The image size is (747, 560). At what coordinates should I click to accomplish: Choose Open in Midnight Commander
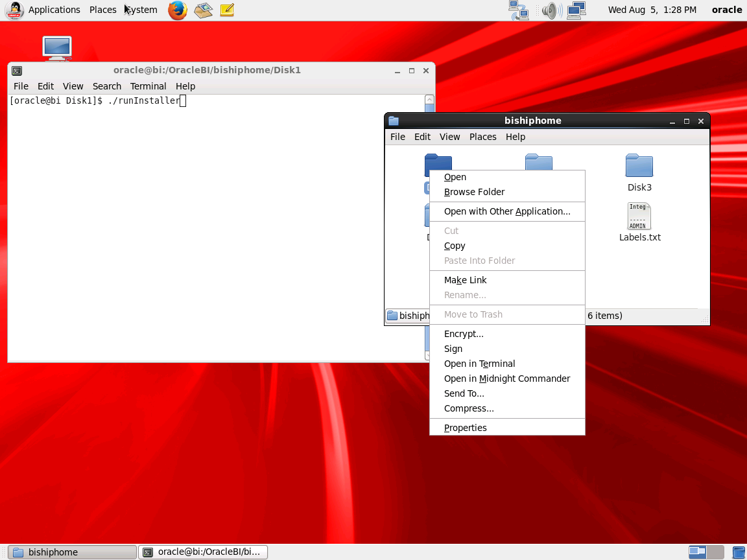coord(507,379)
